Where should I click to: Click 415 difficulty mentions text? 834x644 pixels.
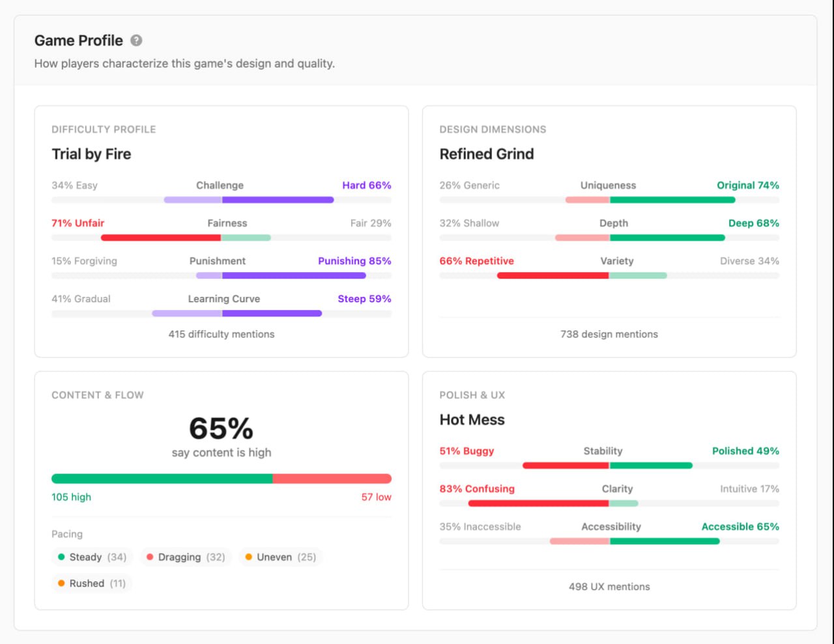[222, 334]
